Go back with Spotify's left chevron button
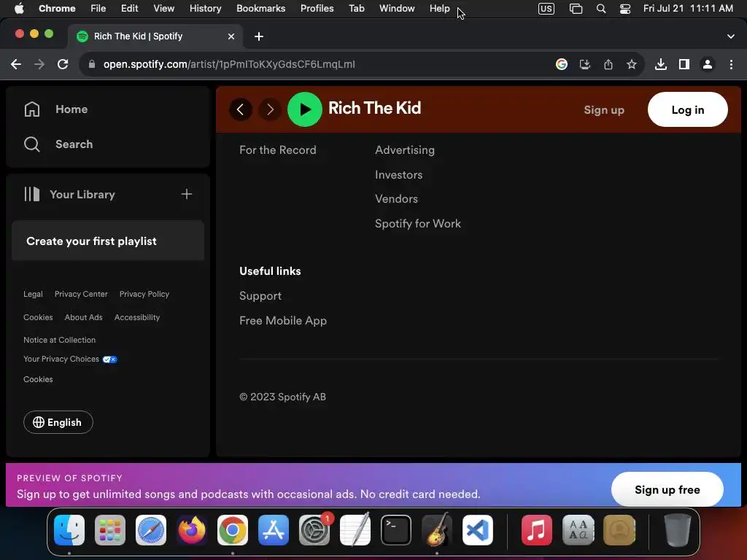This screenshot has height=560, width=747. click(x=241, y=109)
